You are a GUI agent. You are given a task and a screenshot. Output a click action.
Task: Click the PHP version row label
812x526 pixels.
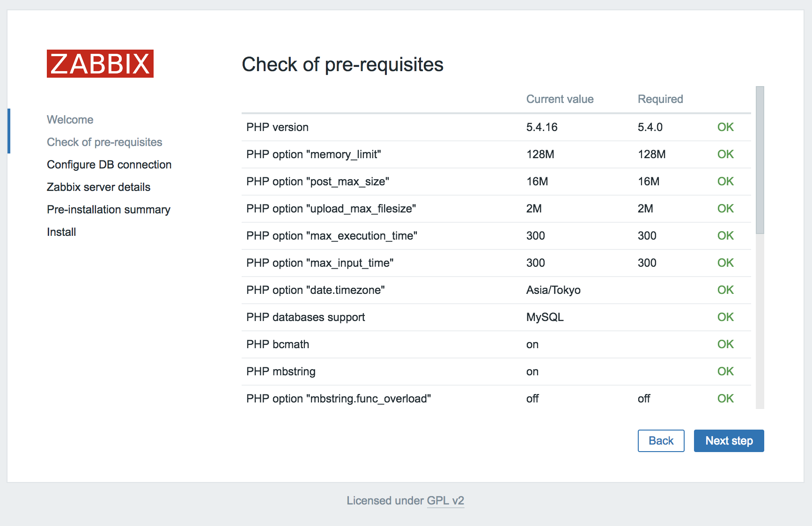pyautogui.click(x=277, y=127)
